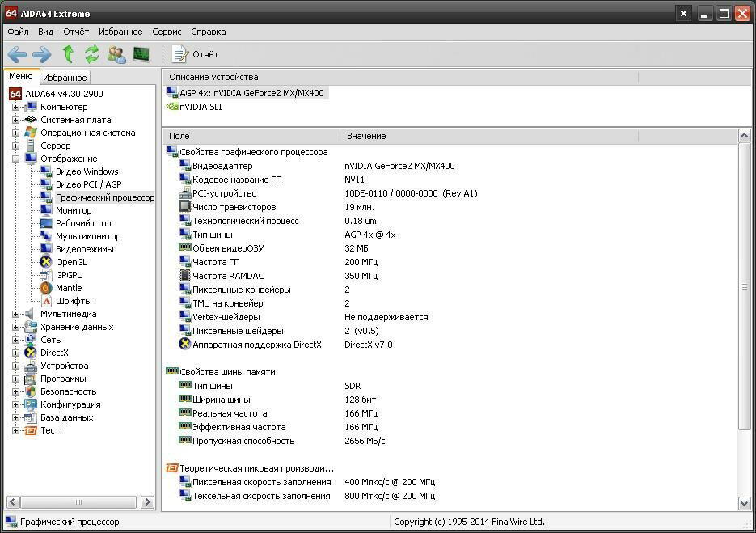
Task: Click the Отчёт report toolbar button
Action: click(x=195, y=54)
